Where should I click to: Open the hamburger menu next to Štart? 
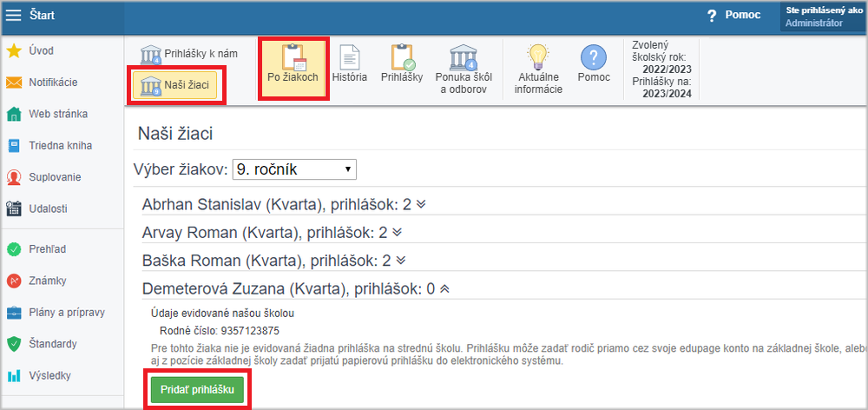(x=13, y=16)
